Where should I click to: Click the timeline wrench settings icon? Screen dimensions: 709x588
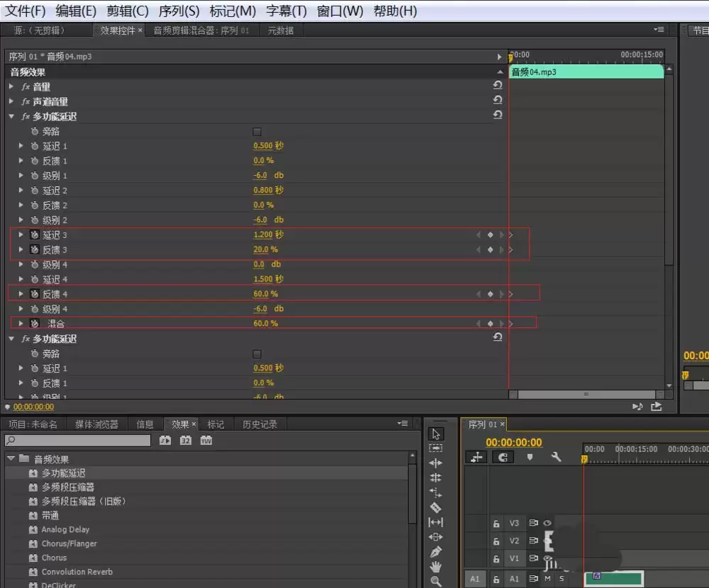(556, 457)
